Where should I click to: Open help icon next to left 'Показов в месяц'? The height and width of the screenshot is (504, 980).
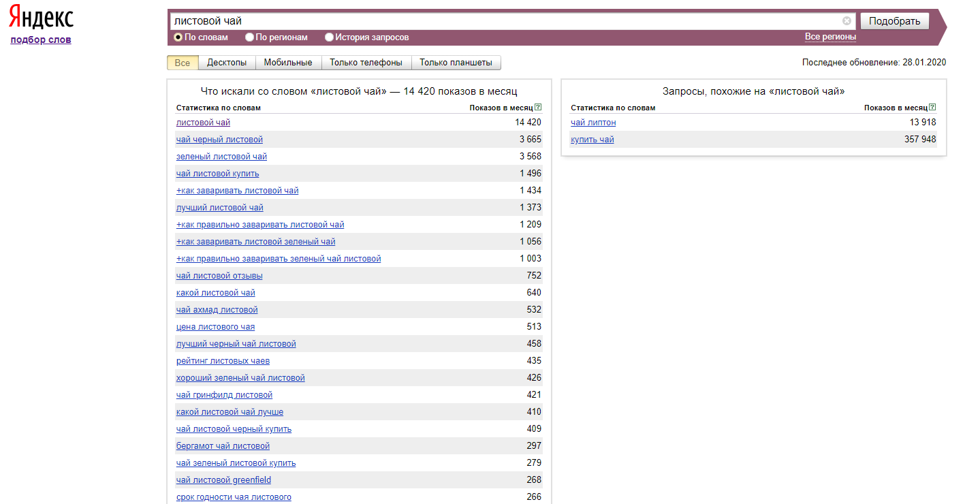pos(538,108)
